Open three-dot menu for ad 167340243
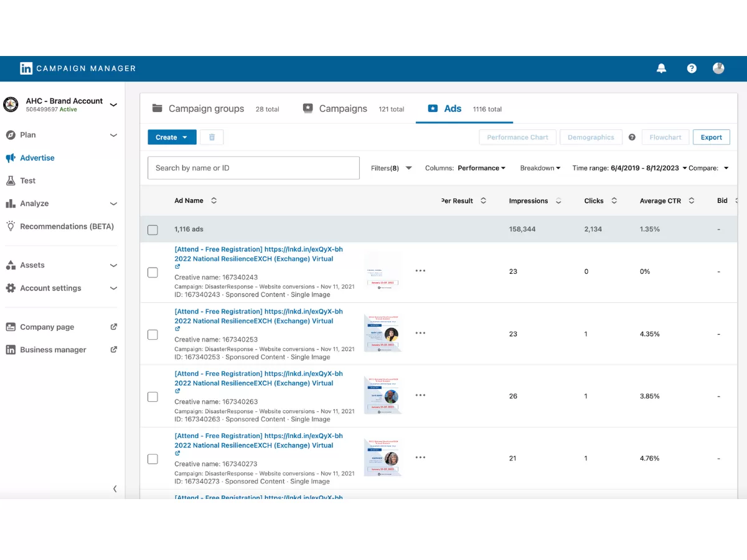The width and height of the screenshot is (747, 560). tap(420, 271)
